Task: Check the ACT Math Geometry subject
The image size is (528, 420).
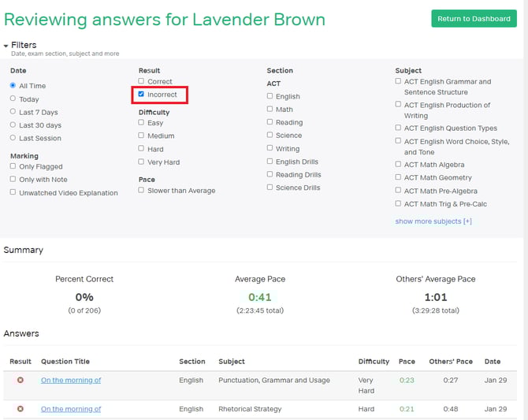Action: click(398, 178)
